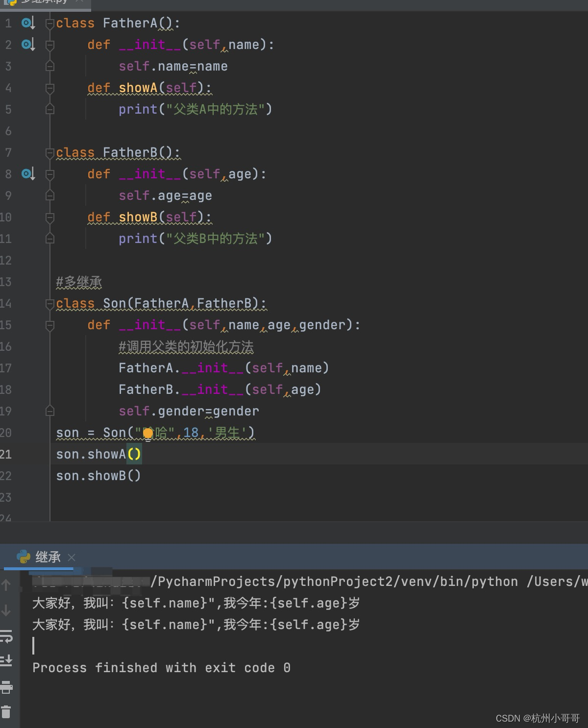This screenshot has width=588, height=728.
Task: Click 'Process finished with exit code 0'
Action: (x=161, y=668)
